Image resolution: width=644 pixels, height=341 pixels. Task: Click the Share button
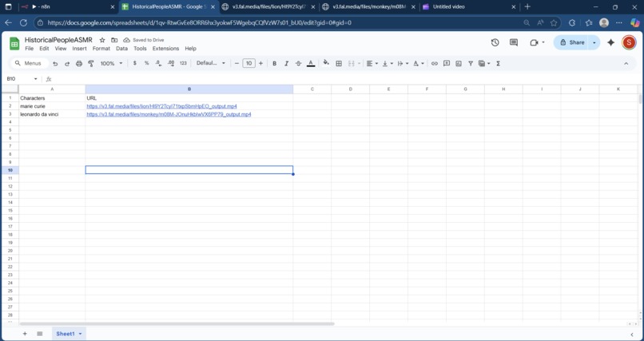pyautogui.click(x=572, y=42)
